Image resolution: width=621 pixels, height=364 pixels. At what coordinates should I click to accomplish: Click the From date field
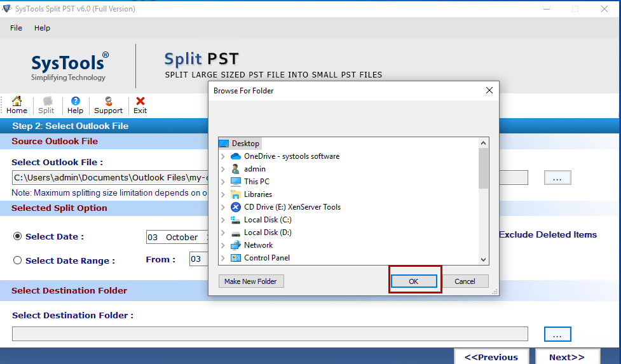[199, 259]
